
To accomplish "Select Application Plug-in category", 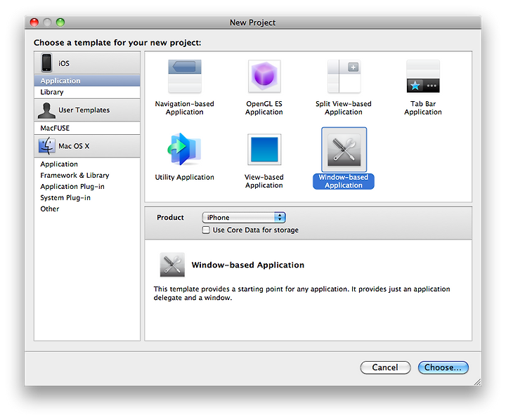I will pyautogui.click(x=87, y=186).
